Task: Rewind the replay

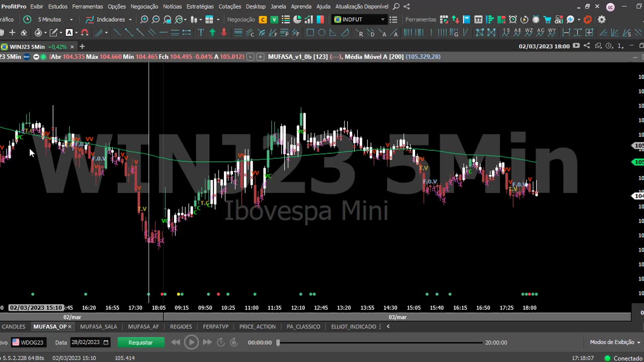Action: coord(176,342)
